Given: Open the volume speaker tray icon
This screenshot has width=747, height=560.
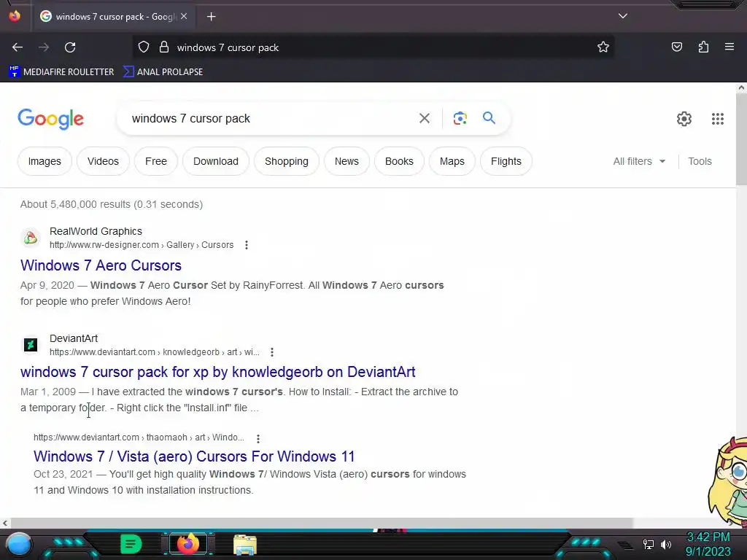Looking at the screenshot, I should pyautogui.click(x=666, y=544).
